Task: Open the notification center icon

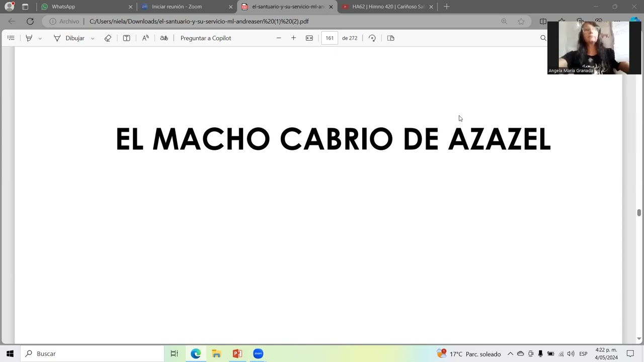Action: (630, 353)
